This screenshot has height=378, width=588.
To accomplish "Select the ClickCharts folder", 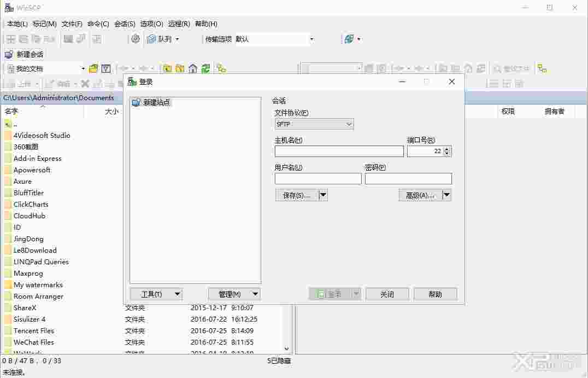I will coord(31,205).
